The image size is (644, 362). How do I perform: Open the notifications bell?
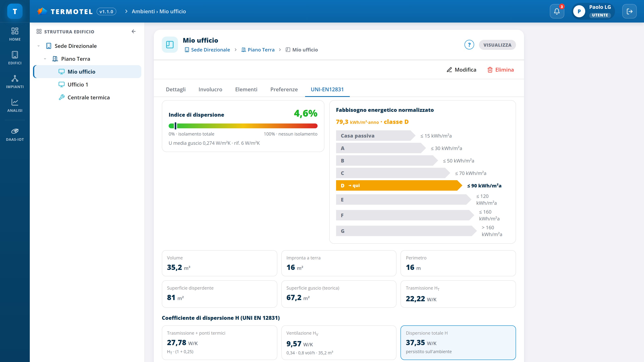(557, 11)
